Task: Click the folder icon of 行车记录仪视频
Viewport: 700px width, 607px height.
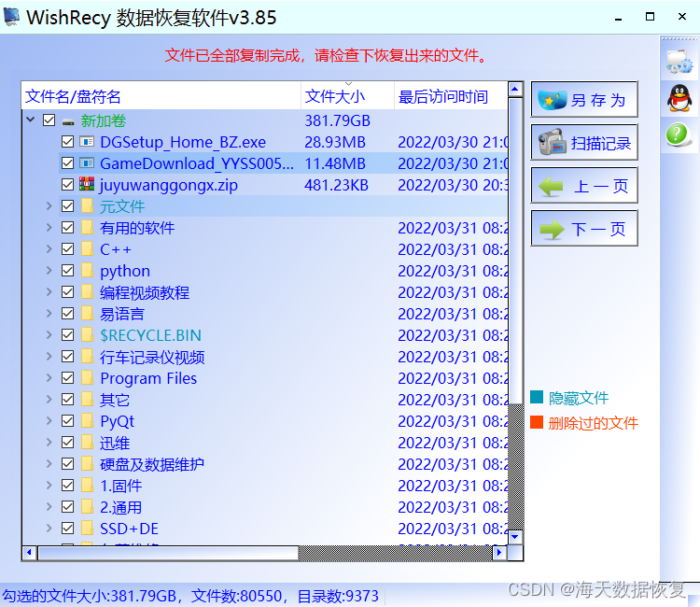Action: click(x=87, y=357)
